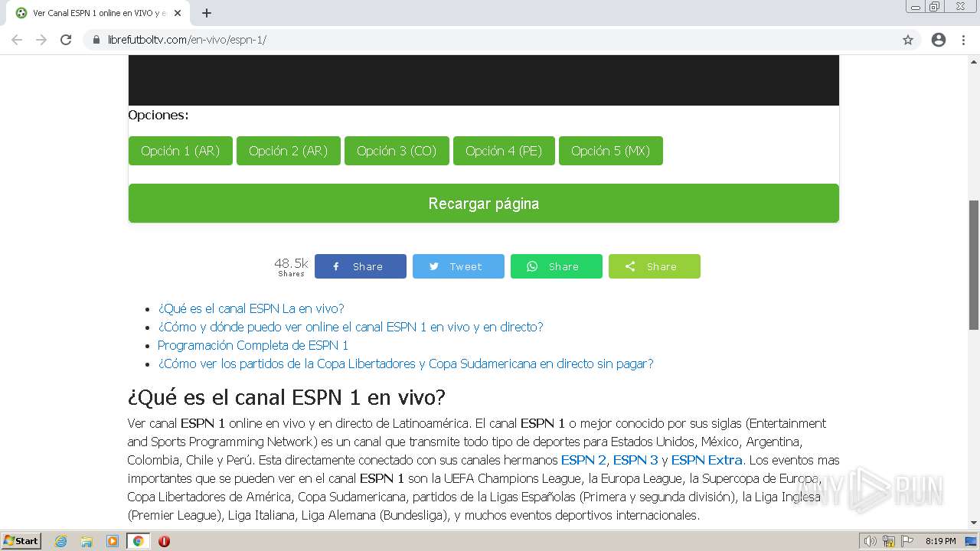Choose Opción 3 (CO) stream

tap(397, 151)
